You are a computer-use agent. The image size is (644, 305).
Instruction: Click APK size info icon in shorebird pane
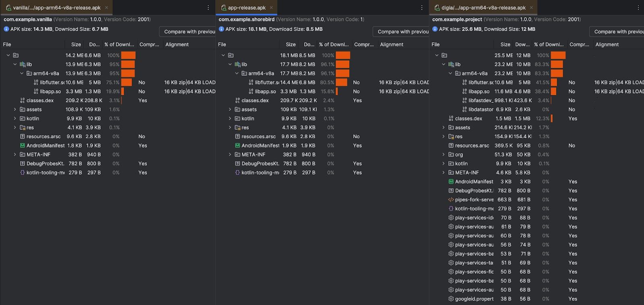pos(221,29)
